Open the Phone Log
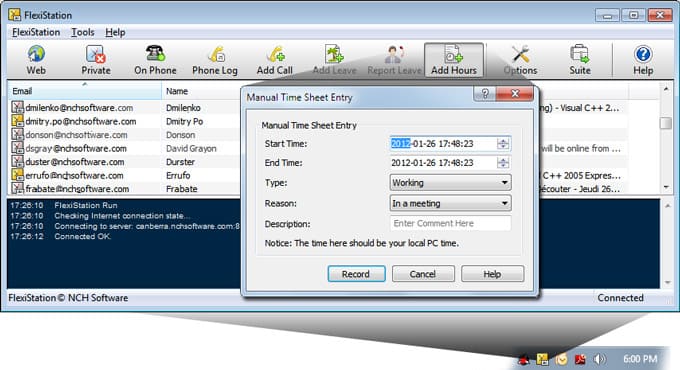This screenshot has height=370, width=680. [215, 60]
